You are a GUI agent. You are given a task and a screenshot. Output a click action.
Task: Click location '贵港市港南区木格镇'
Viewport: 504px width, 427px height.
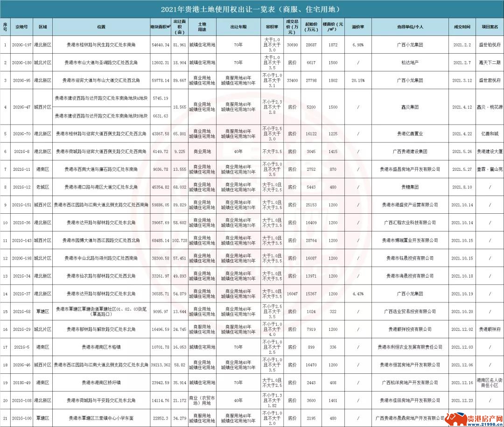pyautogui.click(x=101, y=347)
